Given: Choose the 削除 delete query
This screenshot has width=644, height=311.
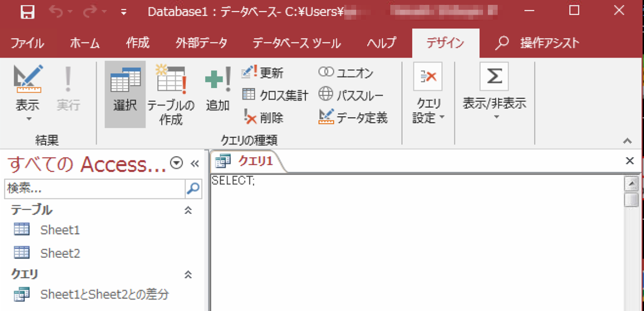Looking at the screenshot, I should pyautogui.click(x=263, y=118).
